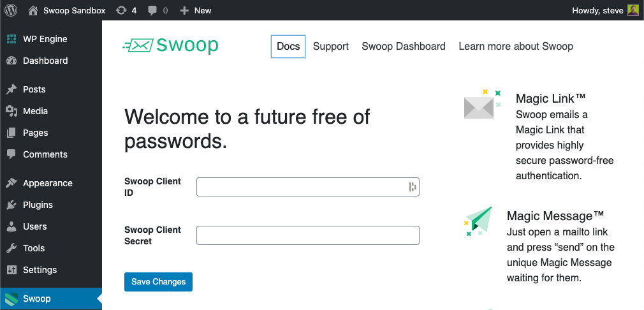Select the Swoop menu item
This screenshot has width=644, height=310.
pyautogui.click(x=51, y=299)
